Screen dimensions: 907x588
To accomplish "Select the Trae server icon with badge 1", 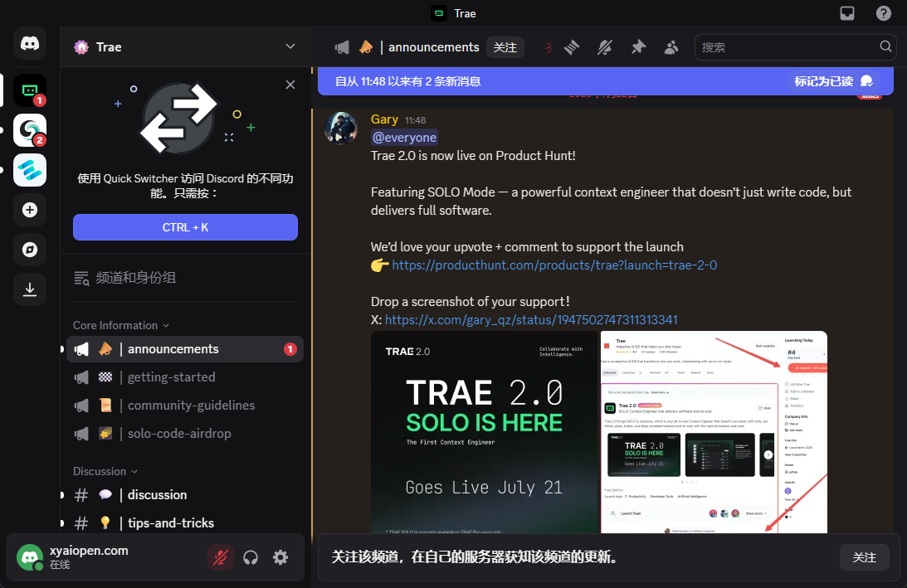I will coord(30,90).
